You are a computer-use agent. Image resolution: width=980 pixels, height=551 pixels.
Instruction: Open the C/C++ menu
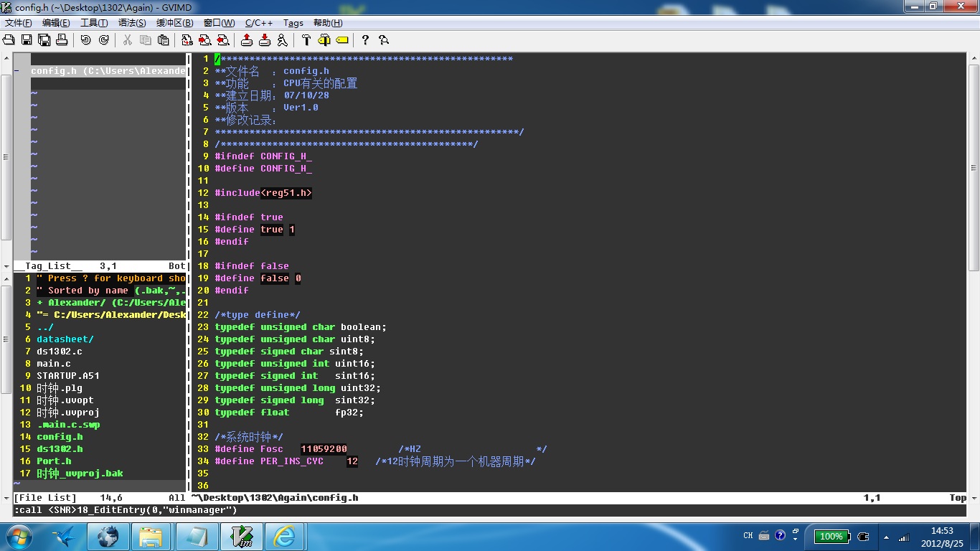click(259, 23)
